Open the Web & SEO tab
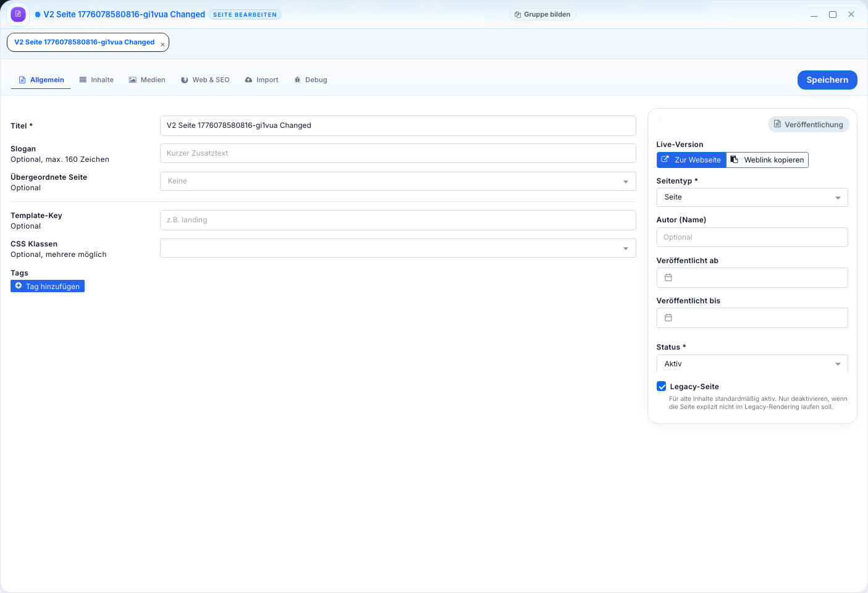 205,80
